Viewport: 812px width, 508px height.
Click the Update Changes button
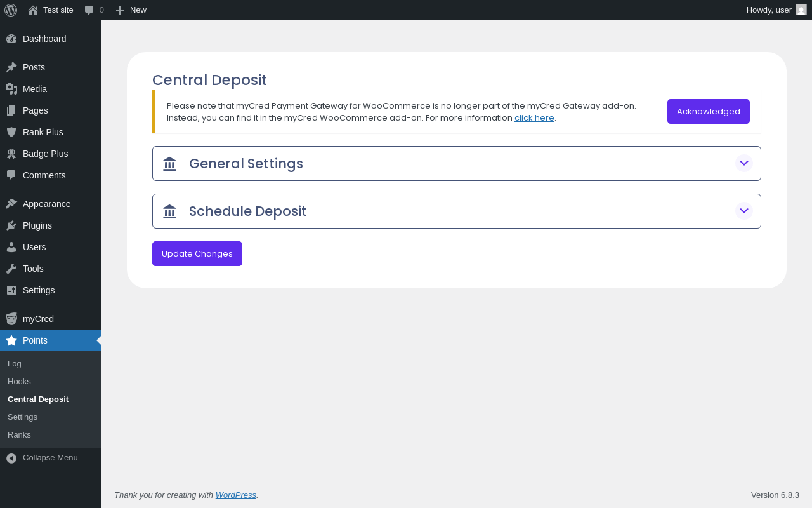[x=197, y=253]
